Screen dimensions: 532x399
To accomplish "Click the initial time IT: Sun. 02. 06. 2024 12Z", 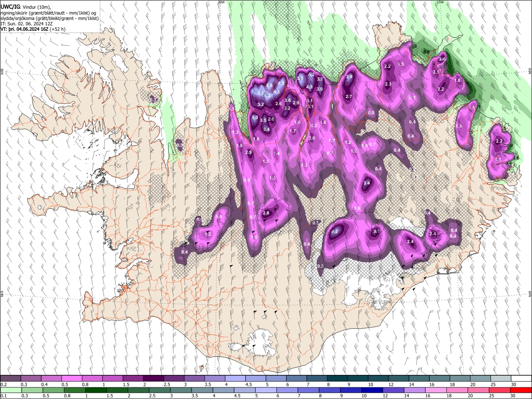I will 26,24.
